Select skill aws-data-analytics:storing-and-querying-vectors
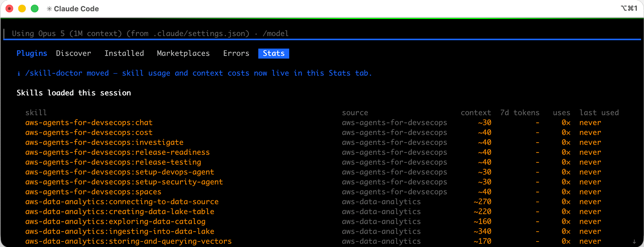This screenshot has height=247, width=644. point(128,241)
